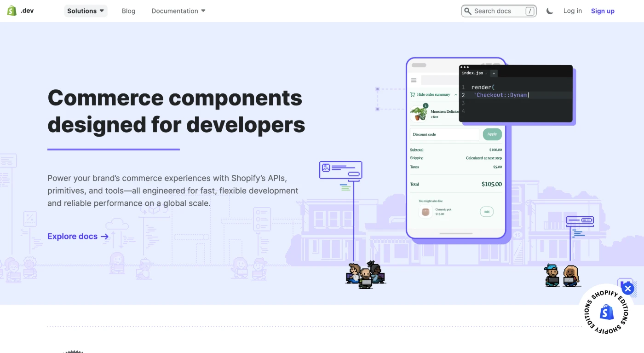Open the Log in page
Image resolution: width=644 pixels, height=353 pixels.
coord(572,11)
